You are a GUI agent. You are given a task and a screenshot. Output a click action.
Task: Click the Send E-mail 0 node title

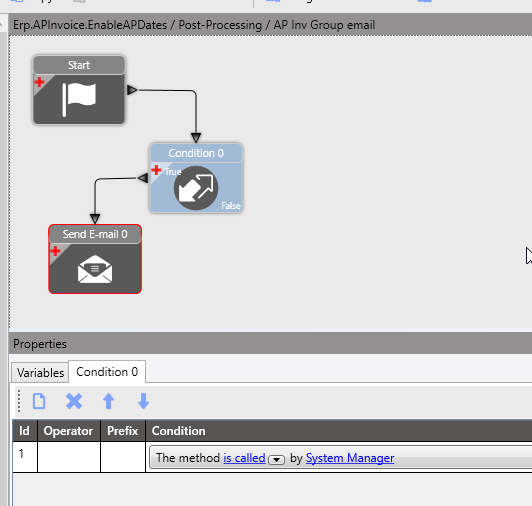pyautogui.click(x=95, y=234)
